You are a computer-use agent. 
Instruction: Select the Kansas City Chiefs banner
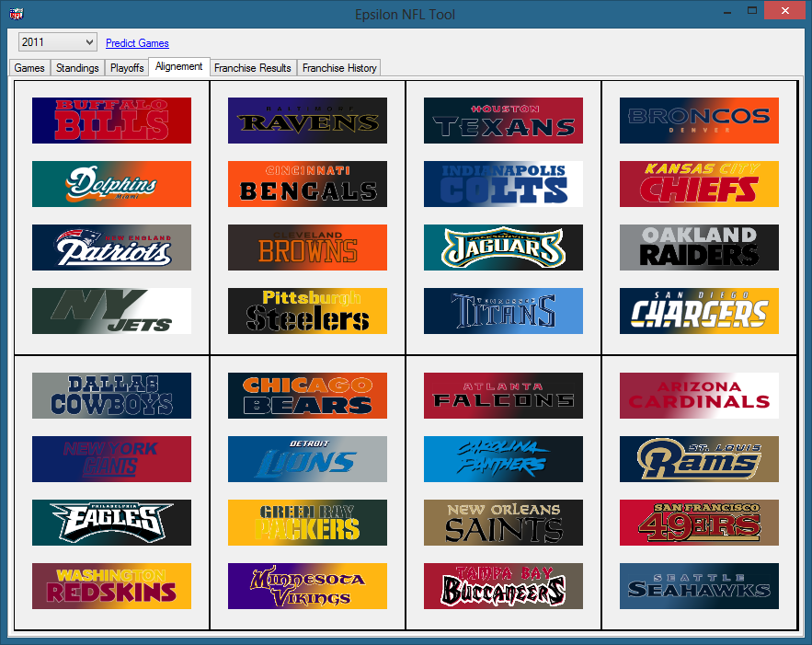[x=699, y=184]
